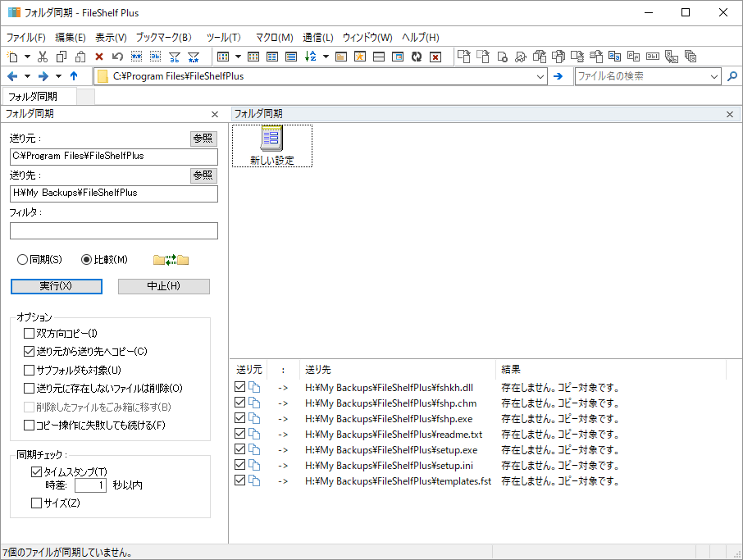
Task: Open the thumbnail view dropdown arrow
Action: coord(238,57)
